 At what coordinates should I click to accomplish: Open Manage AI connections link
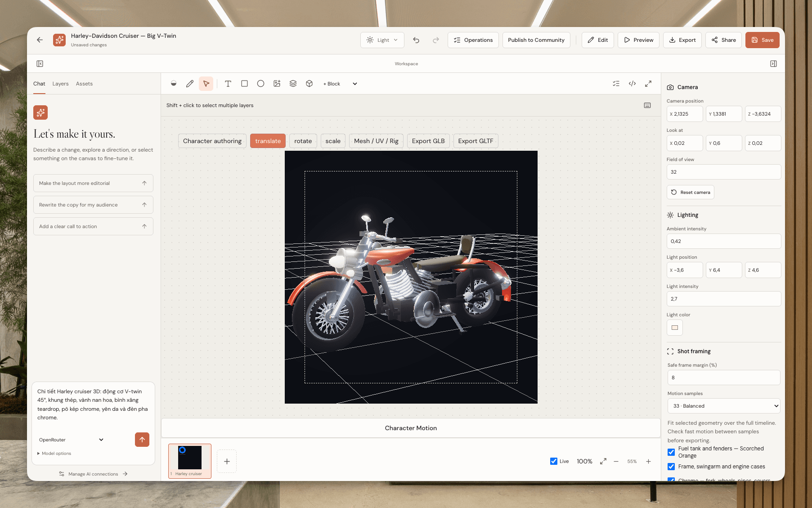point(93,474)
